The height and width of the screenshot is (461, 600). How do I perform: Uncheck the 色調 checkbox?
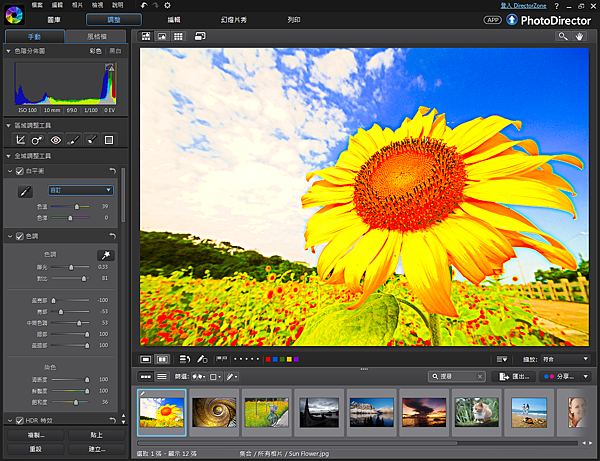tap(19, 236)
